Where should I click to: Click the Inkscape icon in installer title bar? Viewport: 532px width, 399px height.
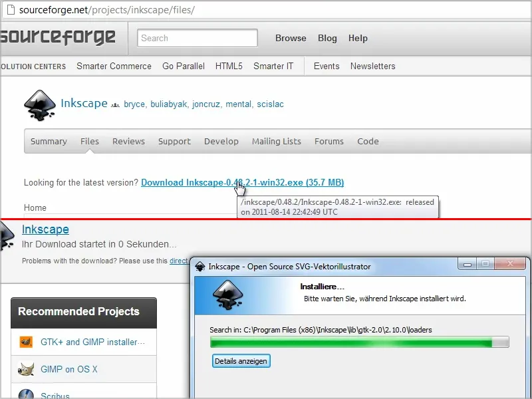[x=200, y=267]
